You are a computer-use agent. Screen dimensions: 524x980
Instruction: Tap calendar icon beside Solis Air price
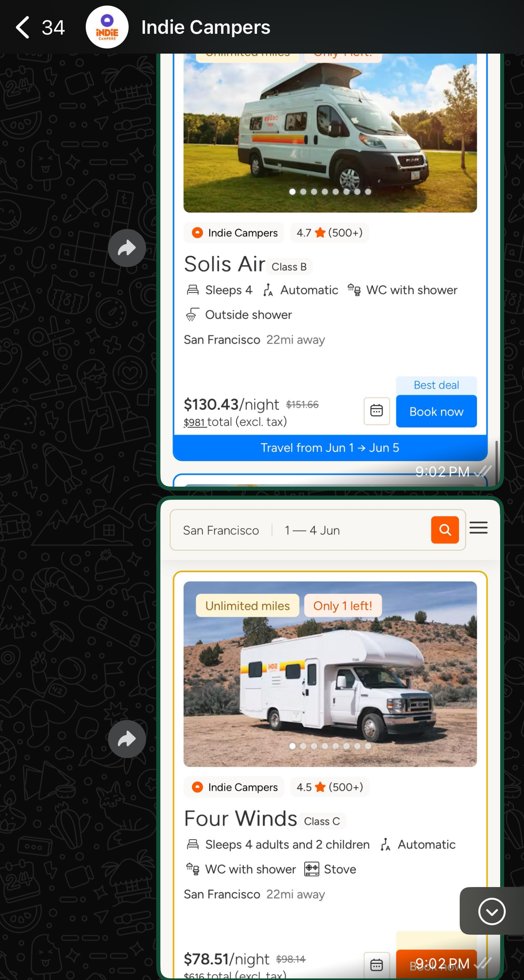coord(377,410)
